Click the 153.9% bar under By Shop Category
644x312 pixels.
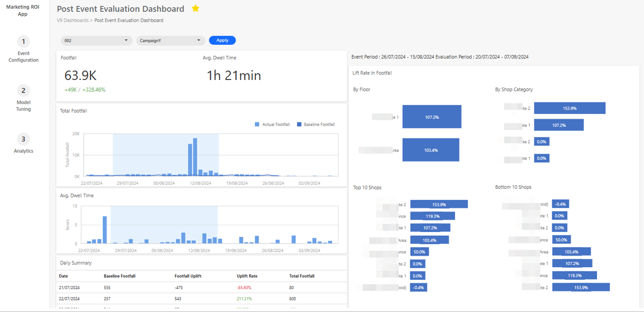[570, 108]
